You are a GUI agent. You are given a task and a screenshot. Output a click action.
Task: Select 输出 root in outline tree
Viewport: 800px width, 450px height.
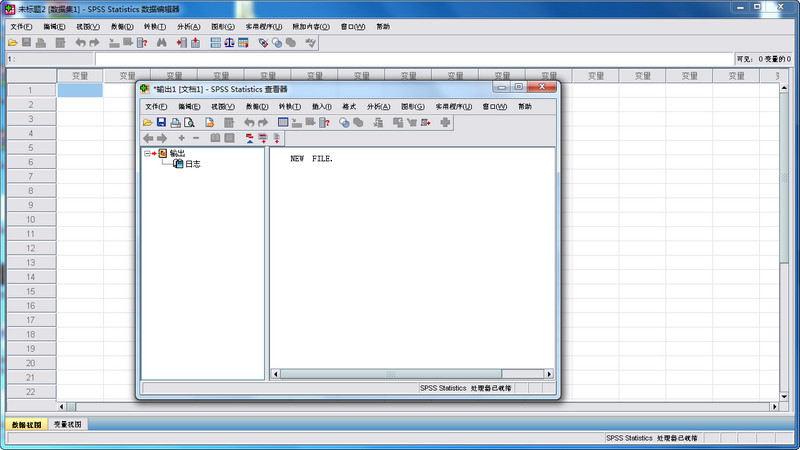point(177,153)
